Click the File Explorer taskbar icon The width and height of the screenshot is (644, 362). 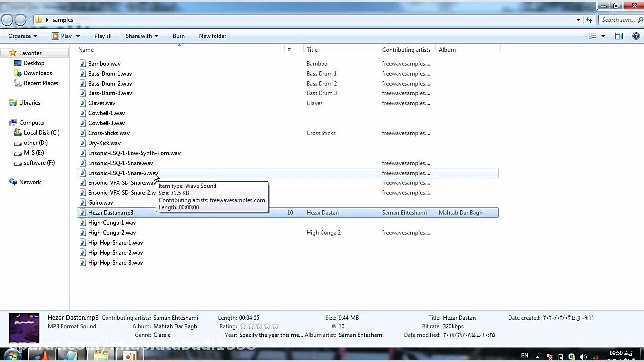(101, 355)
